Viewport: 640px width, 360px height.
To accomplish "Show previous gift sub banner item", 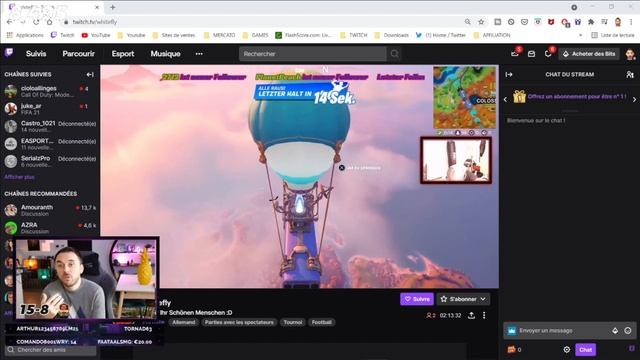I will tap(505, 99).
